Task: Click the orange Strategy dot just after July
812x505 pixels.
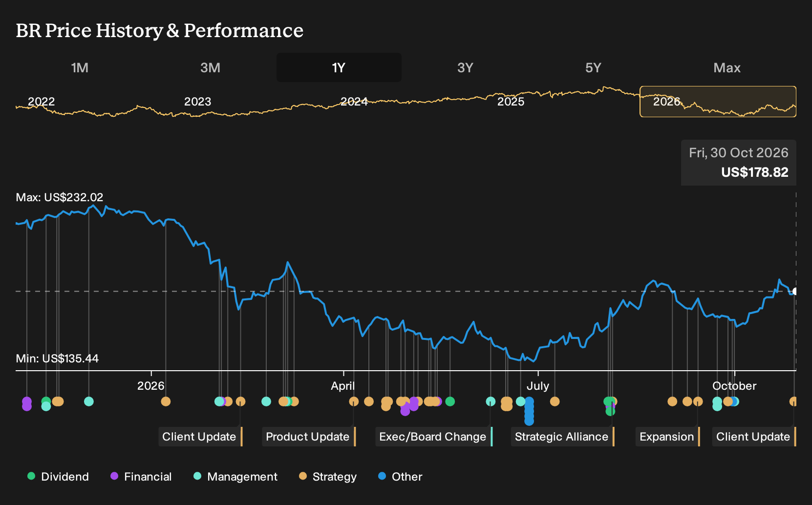Action: point(555,401)
